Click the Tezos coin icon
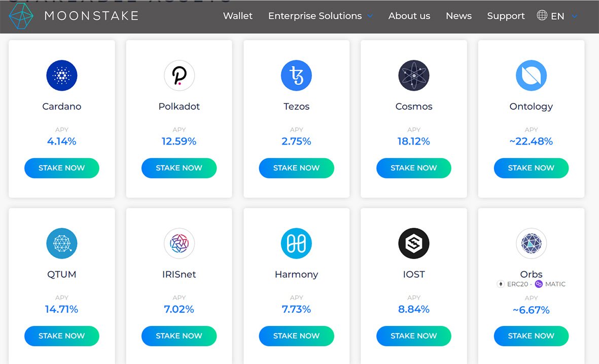Screen dimensions: 599x364 point(296,76)
